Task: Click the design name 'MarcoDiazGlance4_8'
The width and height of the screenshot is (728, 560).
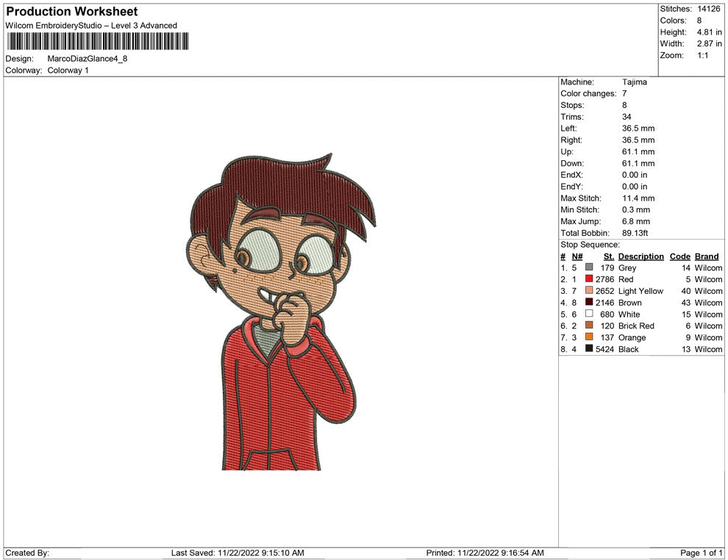Action: pyautogui.click(x=88, y=59)
